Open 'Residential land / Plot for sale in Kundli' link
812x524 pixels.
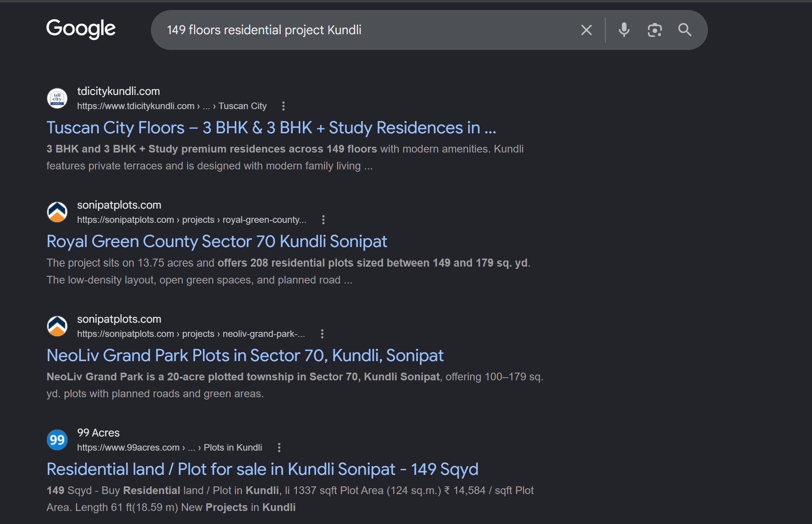coord(262,469)
